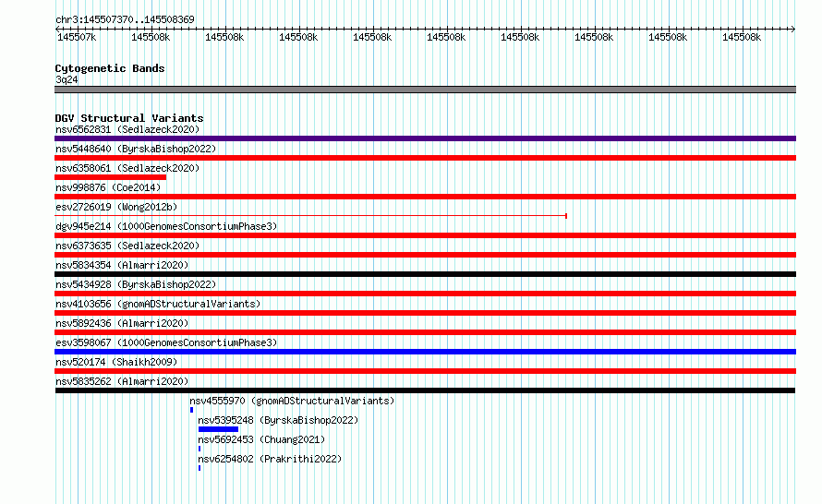Click the red nsv5434928 variant bar
This screenshot has width=822, height=504.
[x=425, y=294]
